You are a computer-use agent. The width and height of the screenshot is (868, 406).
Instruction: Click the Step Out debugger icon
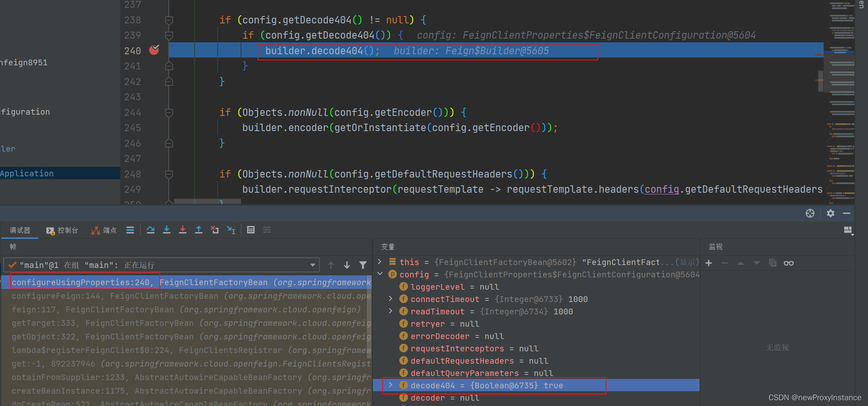point(199,230)
